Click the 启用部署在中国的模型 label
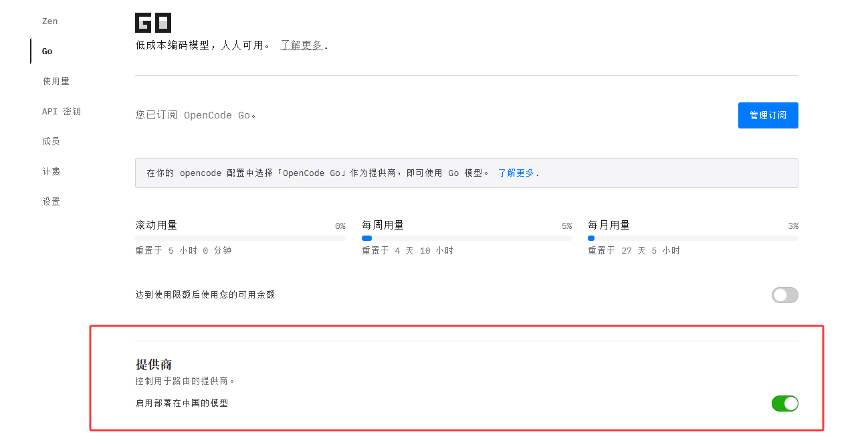 coord(182,404)
